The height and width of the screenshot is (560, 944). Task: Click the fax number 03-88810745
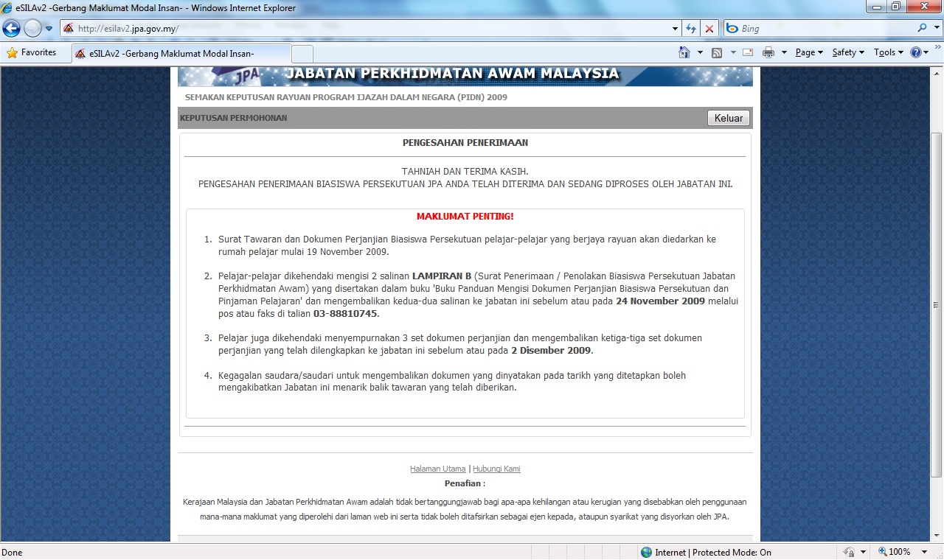click(345, 314)
